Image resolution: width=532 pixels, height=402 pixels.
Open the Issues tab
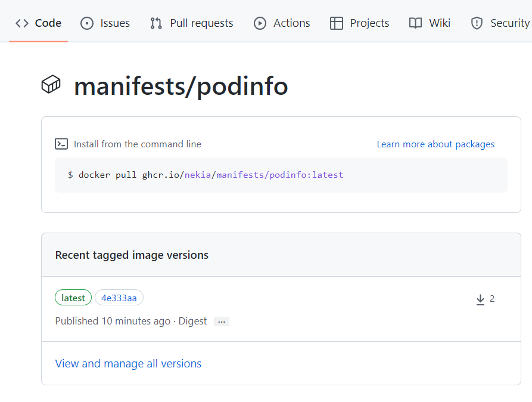115,23
